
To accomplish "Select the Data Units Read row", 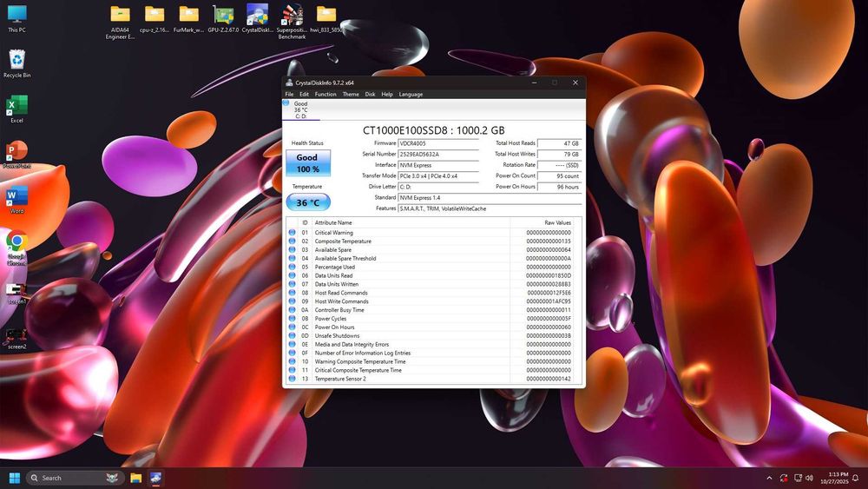I will [430, 276].
